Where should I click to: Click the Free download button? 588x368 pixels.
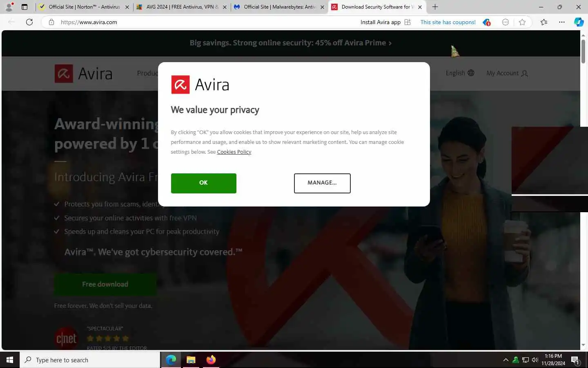pyautogui.click(x=105, y=284)
